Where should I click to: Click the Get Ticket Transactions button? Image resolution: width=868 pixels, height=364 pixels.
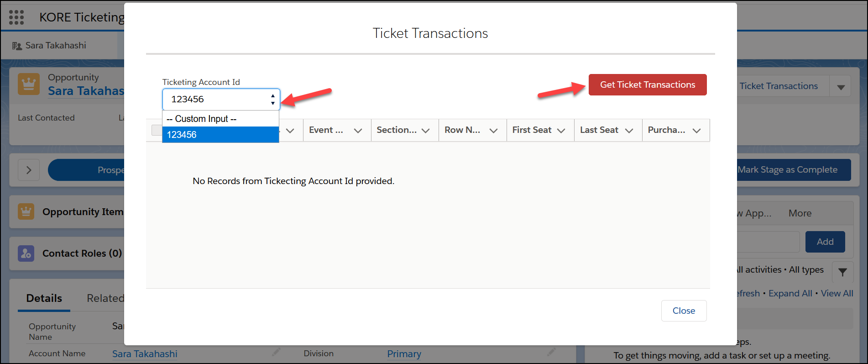tap(648, 84)
